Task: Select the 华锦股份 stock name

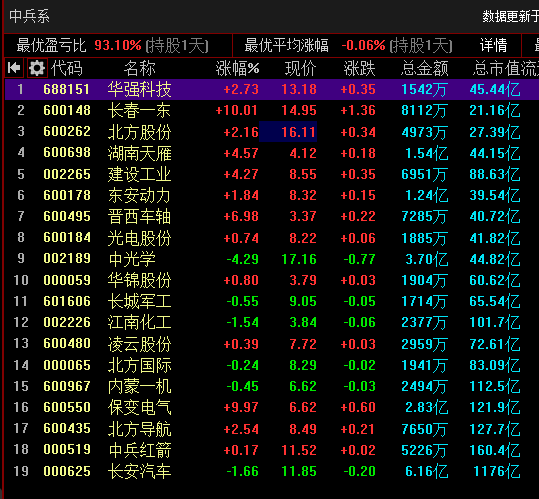Action: point(140,280)
